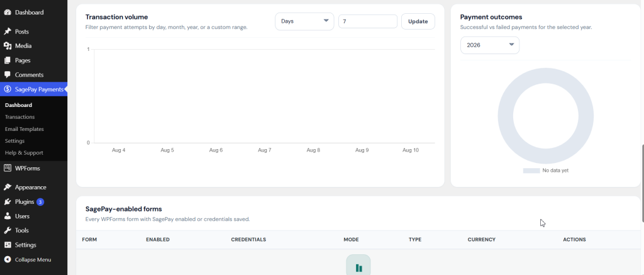
Task: Click the SagePay Payments dollar icon
Action: pyautogui.click(x=8, y=89)
